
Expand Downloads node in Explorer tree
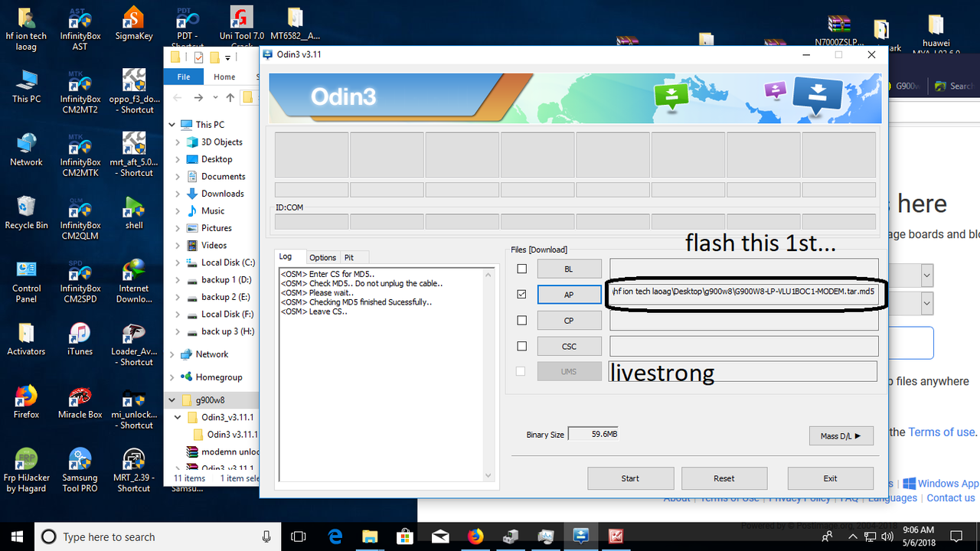pos(178,194)
